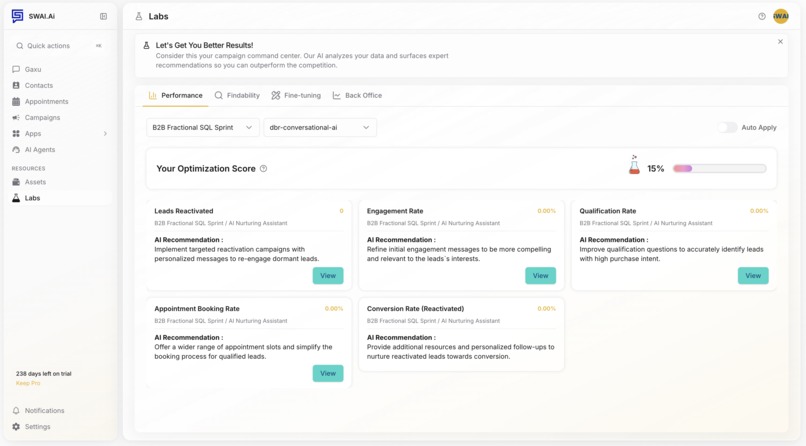Click the Engagement Rate 0.00% value
Viewport: 806px width, 446px height.
546,211
